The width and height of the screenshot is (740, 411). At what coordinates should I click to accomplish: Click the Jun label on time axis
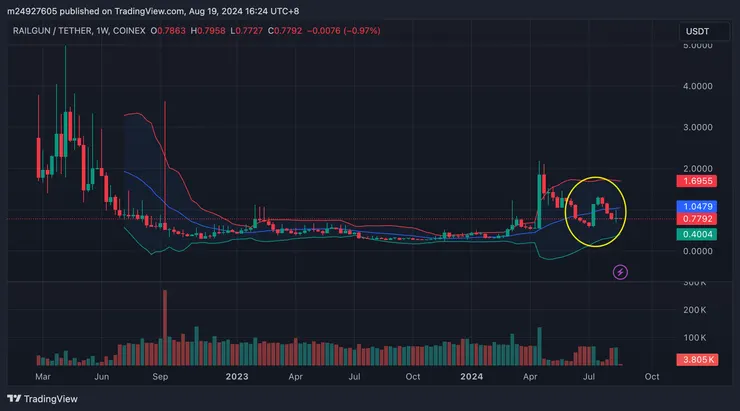coord(101,377)
